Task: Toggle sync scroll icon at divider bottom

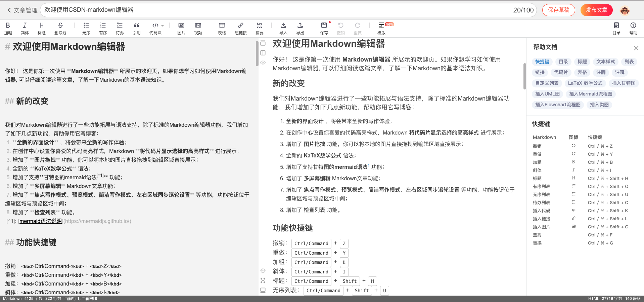Action: (263, 290)
